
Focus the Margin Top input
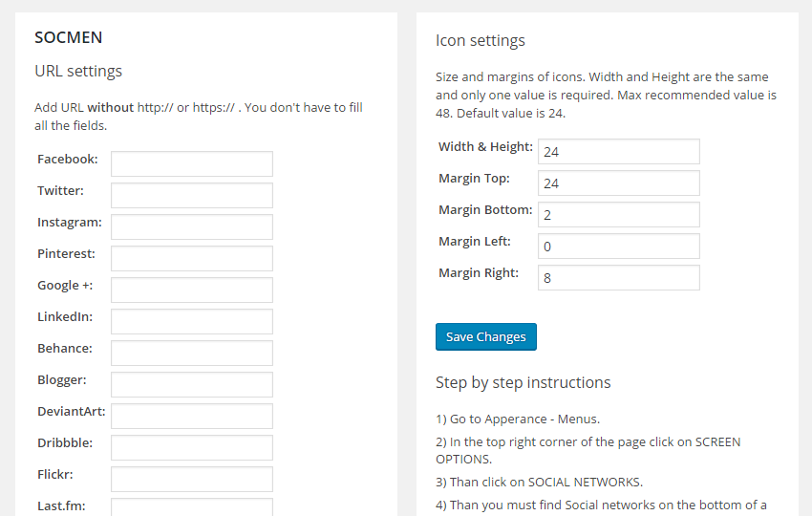(619, 183)
